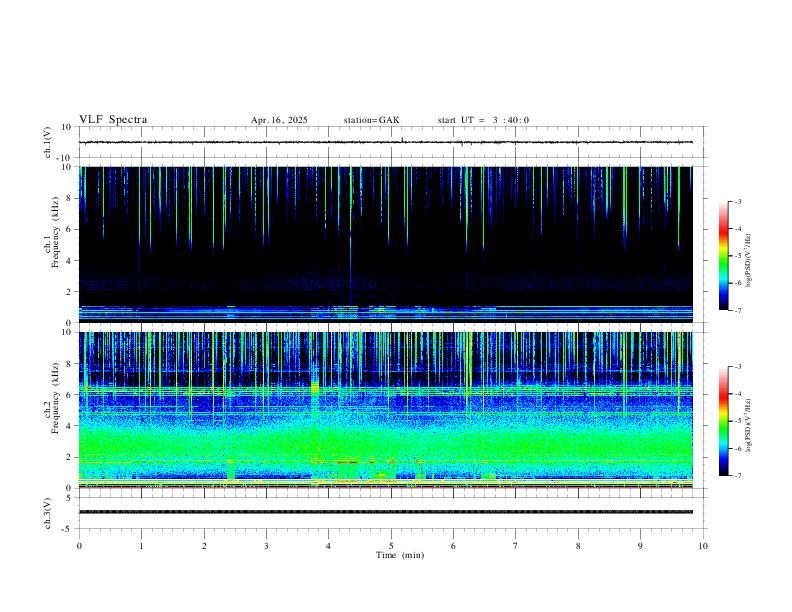Click the "station=GAK" label
Viewport: 792px width, 612px height.
pyautogui.click(x=371, y=120)
